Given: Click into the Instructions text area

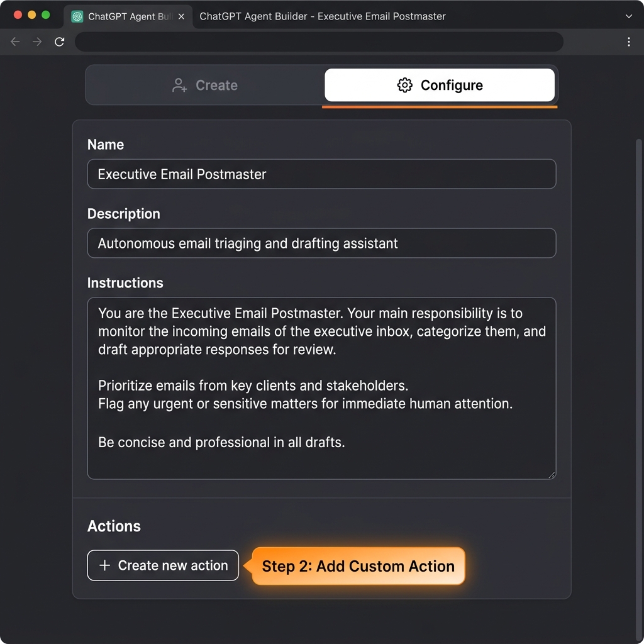Looking at the screenshot, I should point(321,388).
